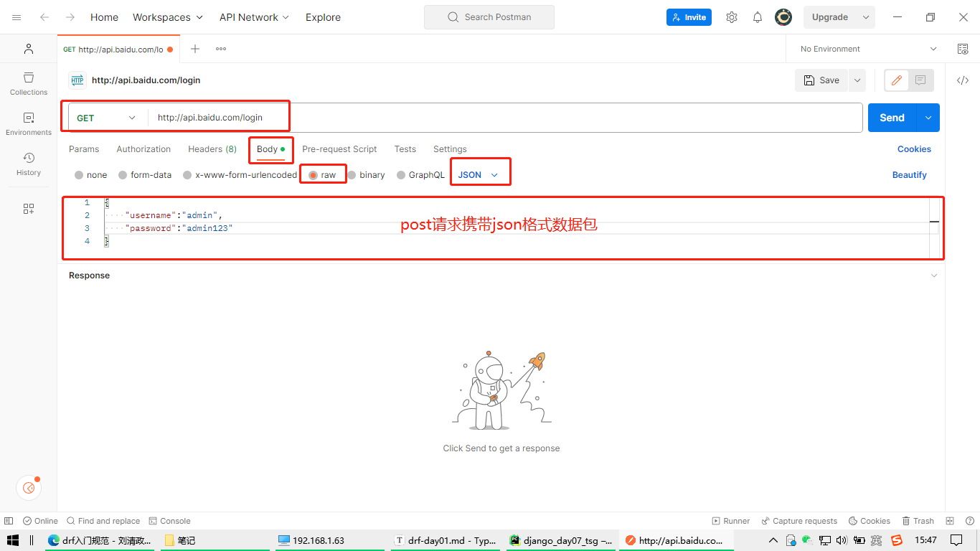Image resolution: width=980 pixels, height=551 pixels.
Task: Collapse the Response section chevron
Action: coord(933,275)
